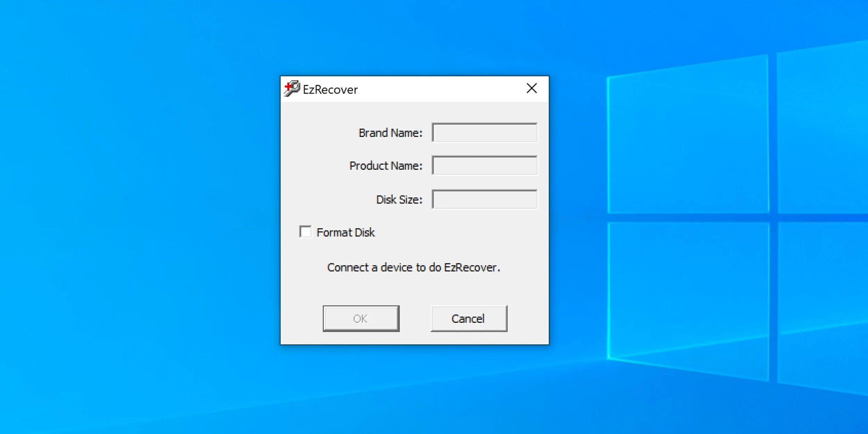Click the Windows logo's upper-left pane on wallpaper
The height and width of the screenshot is (434, 868).
687,139
